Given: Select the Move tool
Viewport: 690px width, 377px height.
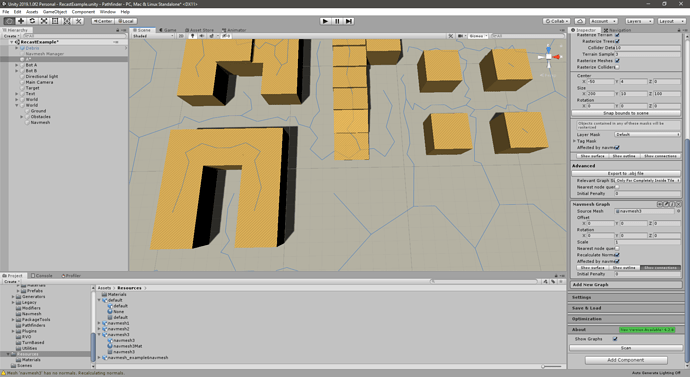Looking at the screenshot, I should pyautogui.click(x=21, y=21).
